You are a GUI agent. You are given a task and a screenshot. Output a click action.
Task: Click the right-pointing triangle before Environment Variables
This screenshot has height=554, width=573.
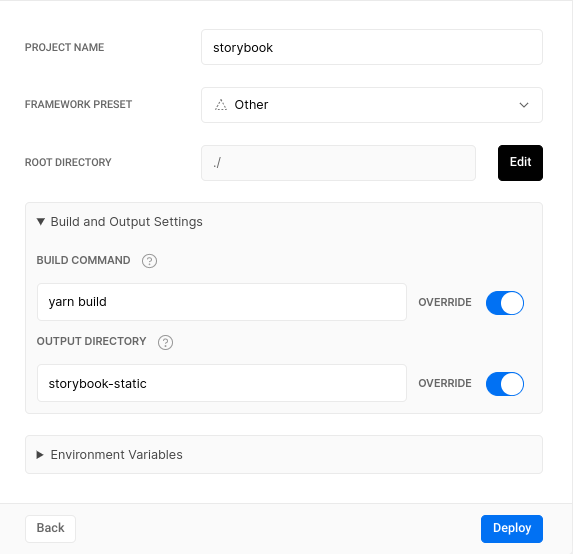pyautogui.click(x=40, y=455)
